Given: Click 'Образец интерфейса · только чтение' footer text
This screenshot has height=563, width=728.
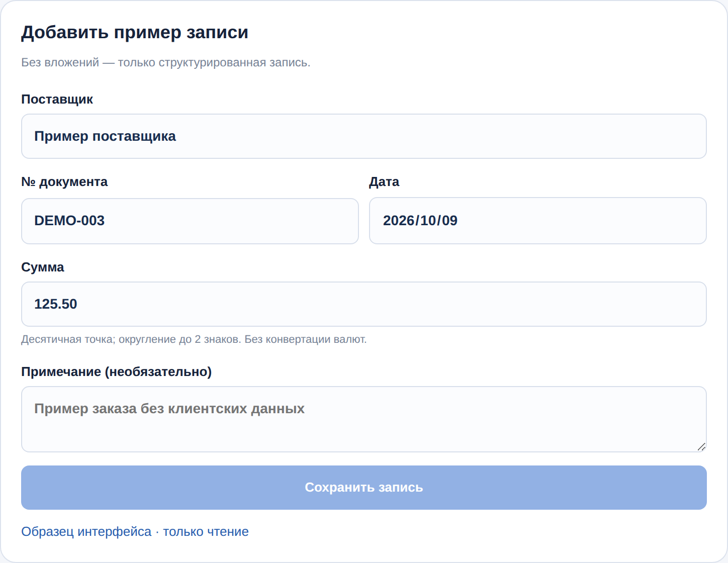Looking at the screenshot, I should (x=135, y=532).
